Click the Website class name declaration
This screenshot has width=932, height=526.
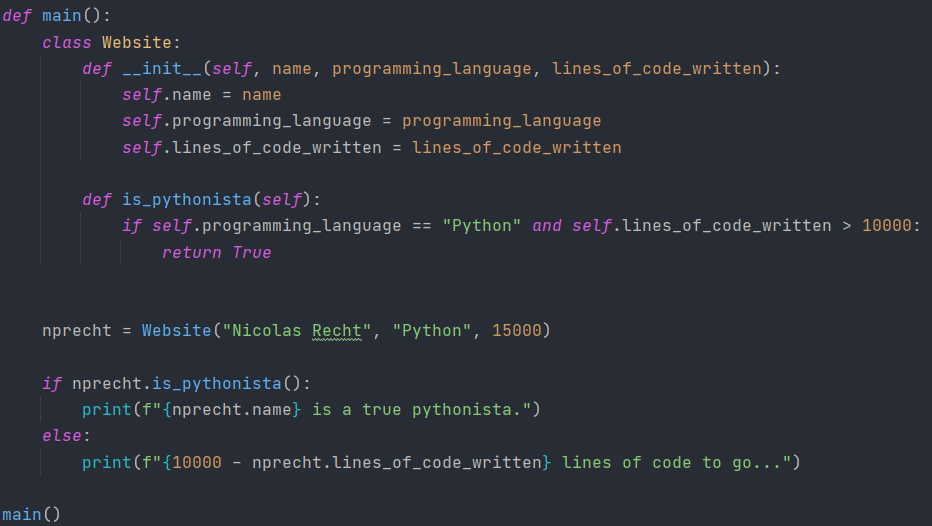click(x=137, y=42)
